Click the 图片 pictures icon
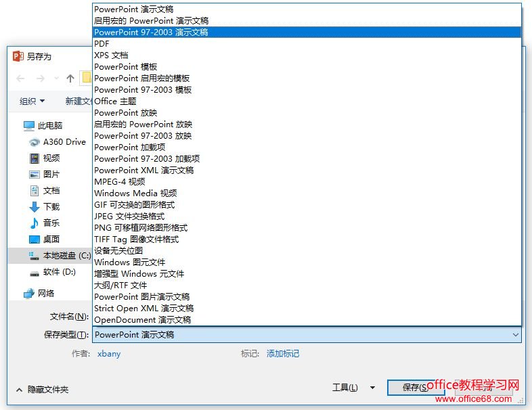The width and height of the screenshot is (532, 410). pos(35,175)
